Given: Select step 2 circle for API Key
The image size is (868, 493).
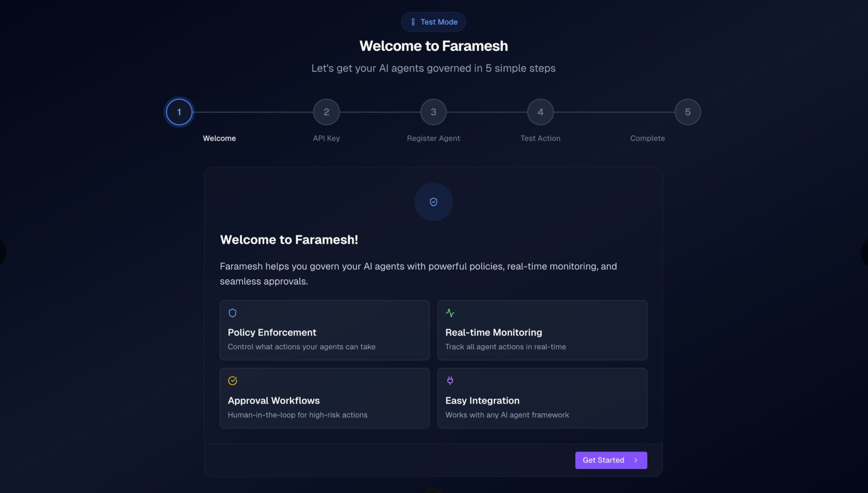Looking at the screenshot, I should [326, 112].
